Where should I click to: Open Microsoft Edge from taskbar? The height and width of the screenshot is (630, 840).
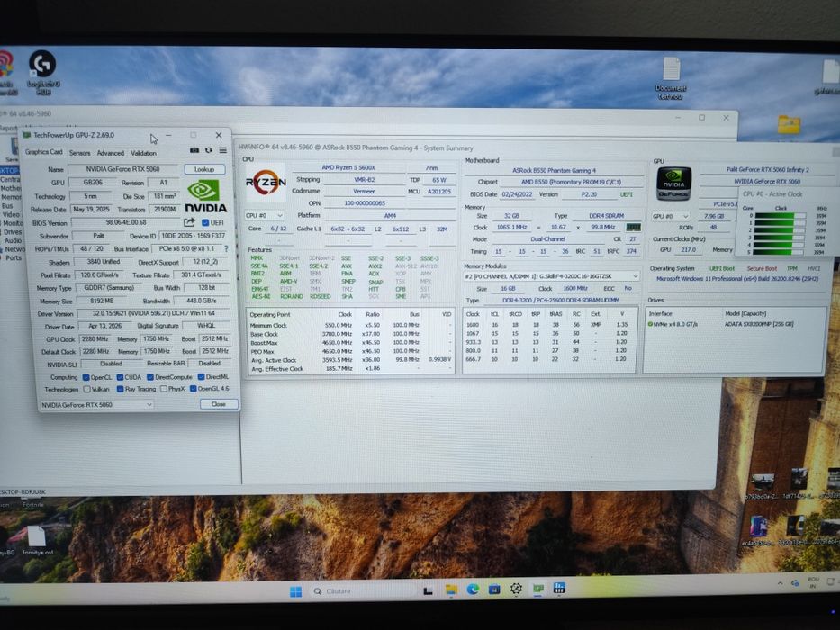[473, 589]
